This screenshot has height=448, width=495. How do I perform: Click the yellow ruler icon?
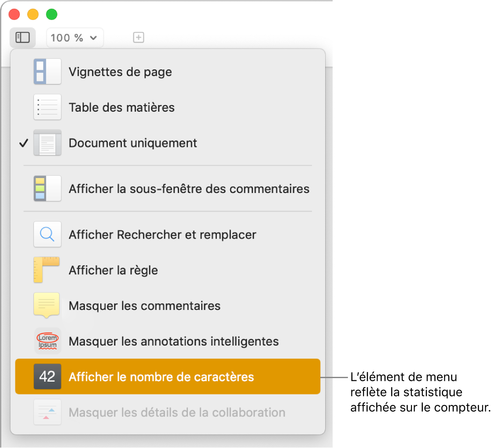[46, 270]
